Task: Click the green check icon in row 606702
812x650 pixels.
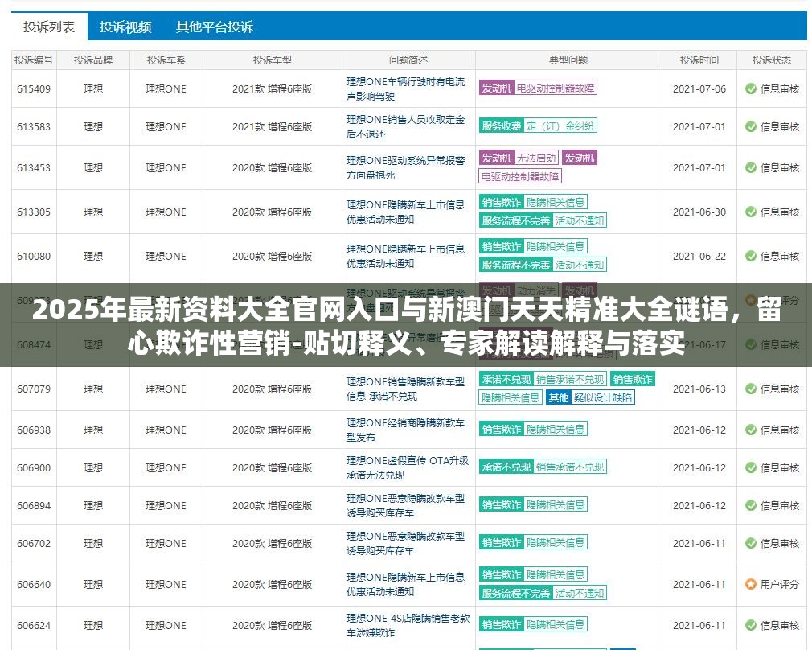Action: (750, 543)
